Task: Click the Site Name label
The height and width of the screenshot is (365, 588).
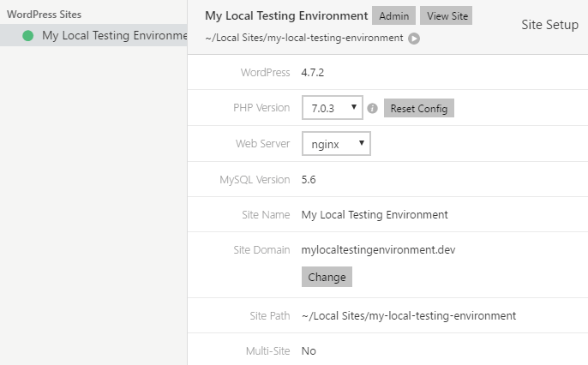Action: pos(266,215)
